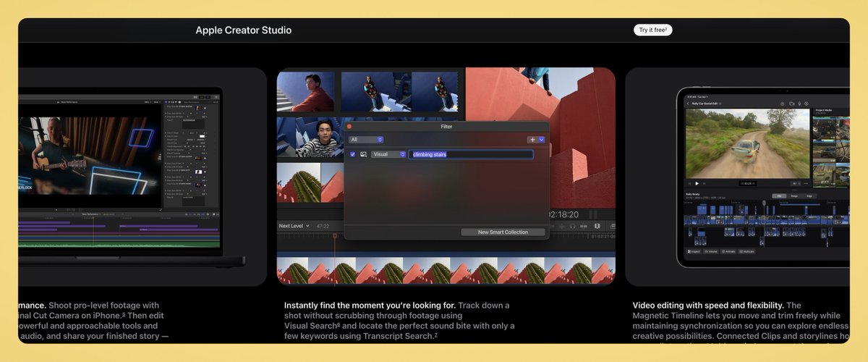Select the man in red sweater clip
Viewport: 868px width, 362px height.
pos(306,91)
